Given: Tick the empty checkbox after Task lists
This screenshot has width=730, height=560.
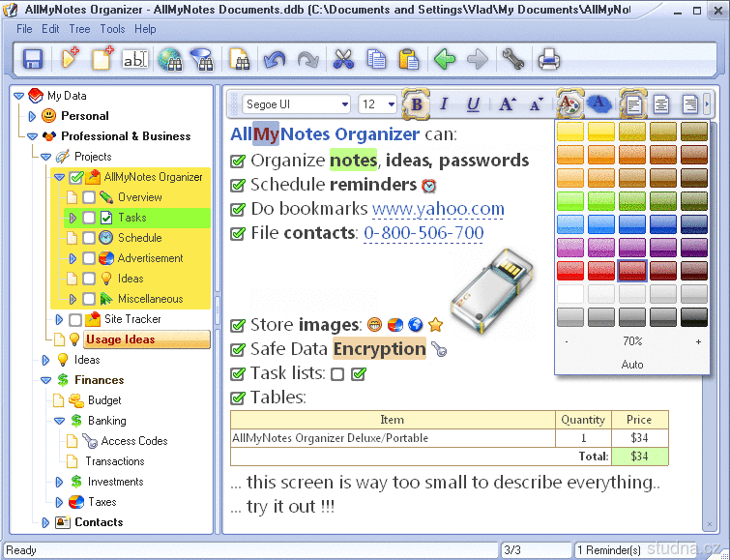Looking at the screenshot, I should (x=337, y=374).
